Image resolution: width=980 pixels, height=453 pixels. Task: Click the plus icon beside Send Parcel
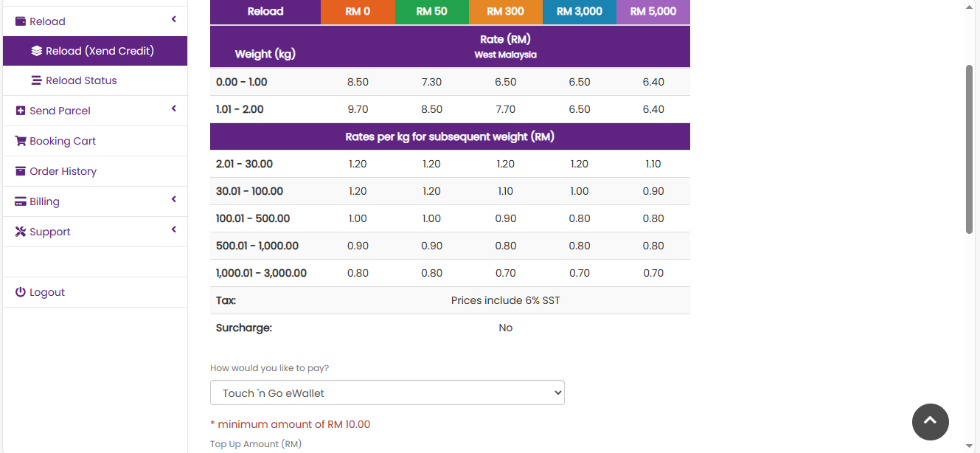[21, 111]
